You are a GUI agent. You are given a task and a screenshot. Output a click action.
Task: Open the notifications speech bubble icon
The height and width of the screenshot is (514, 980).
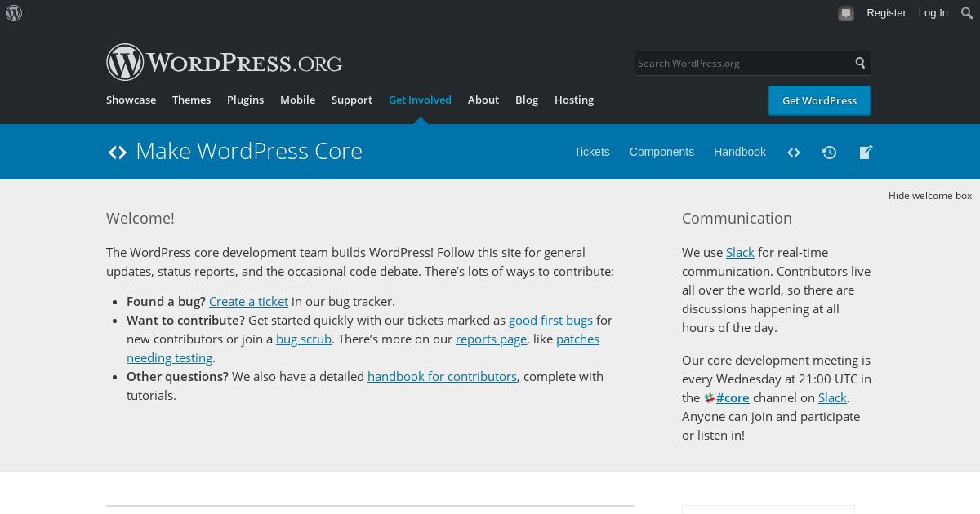(x=846, y=13)
